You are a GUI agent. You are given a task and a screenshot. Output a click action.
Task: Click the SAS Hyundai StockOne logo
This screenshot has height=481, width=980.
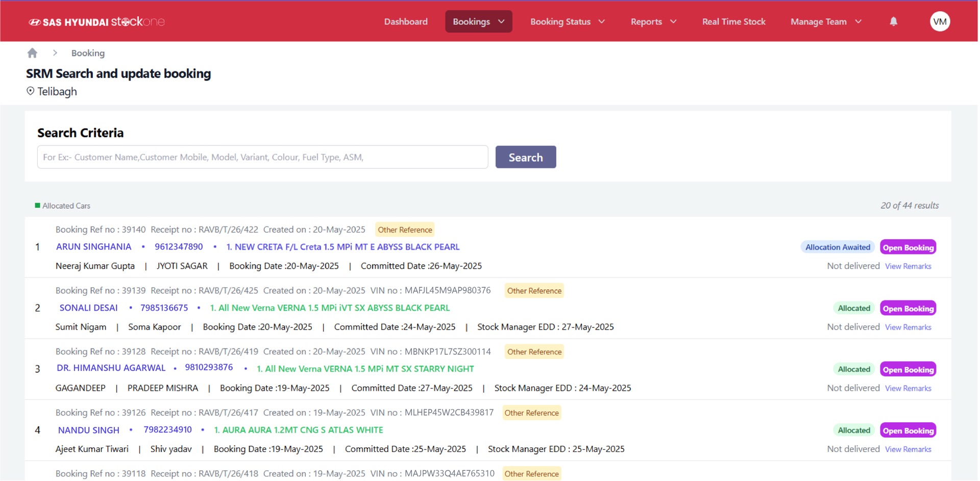coord(96,21)
